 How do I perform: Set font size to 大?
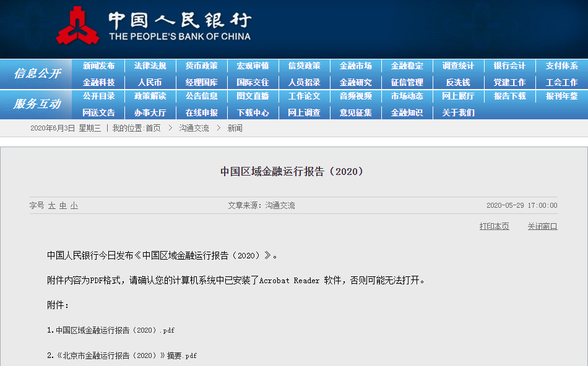pyautogui.click(x=52, y=205)
